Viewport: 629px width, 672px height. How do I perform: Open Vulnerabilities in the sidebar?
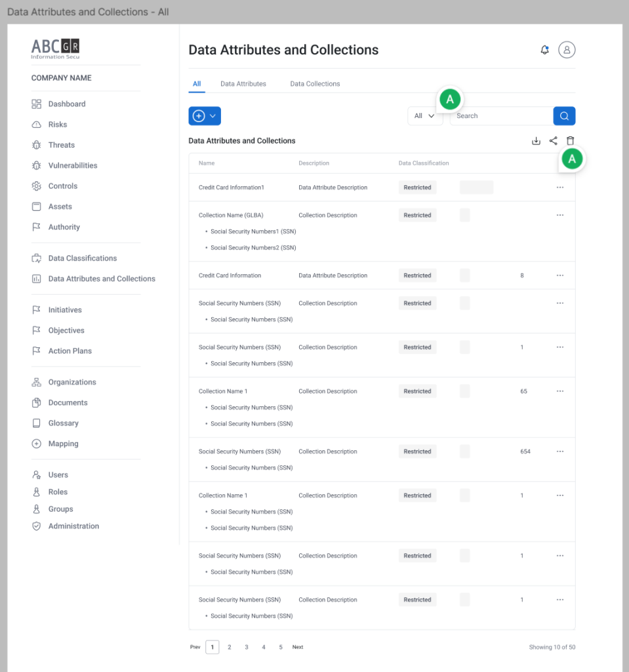click(72, 165)
